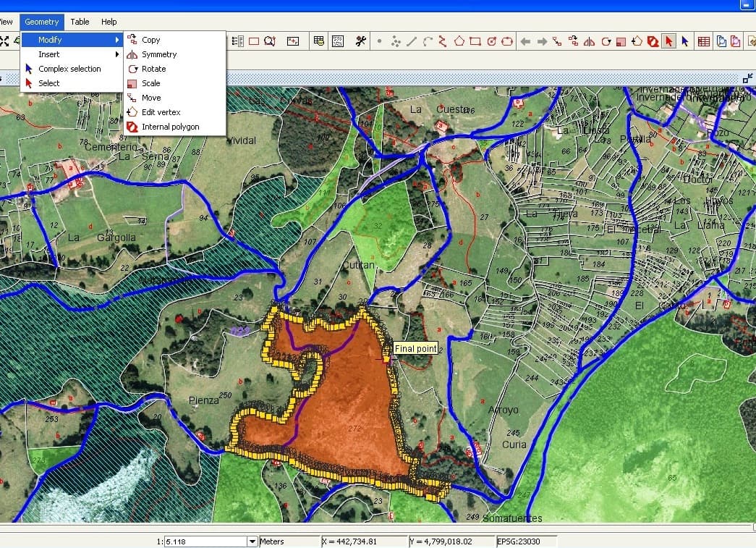Open the Geometry menu
This screenshot has width=756, height=548.
point(41,22)
